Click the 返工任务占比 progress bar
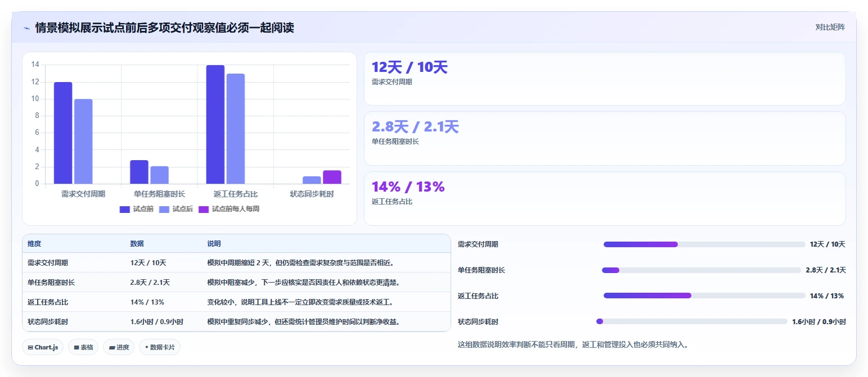Screen dimensions: 868x377 704,296
